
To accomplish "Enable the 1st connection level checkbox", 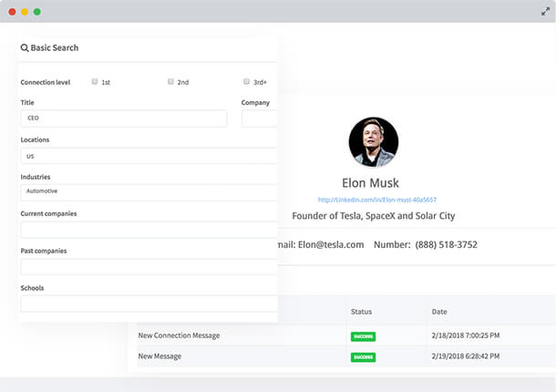I will pyautogui.click(x=95, y=82).
